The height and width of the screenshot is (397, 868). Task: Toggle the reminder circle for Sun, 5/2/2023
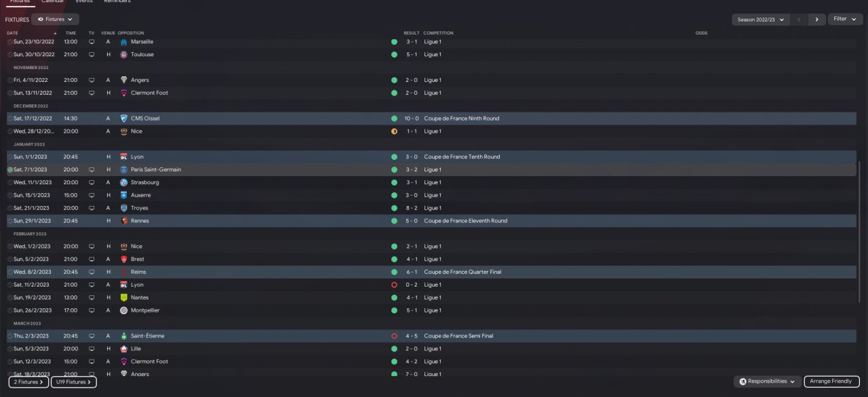coord(10,259)
